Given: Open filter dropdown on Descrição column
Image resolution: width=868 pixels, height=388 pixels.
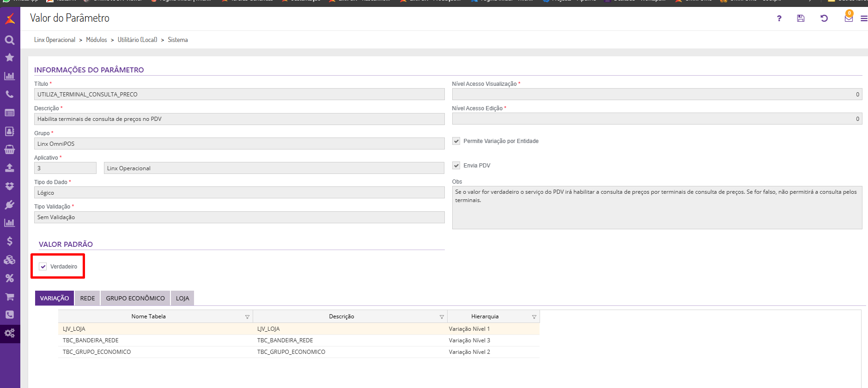Looking at the screenshot, I should pos(442,317).
